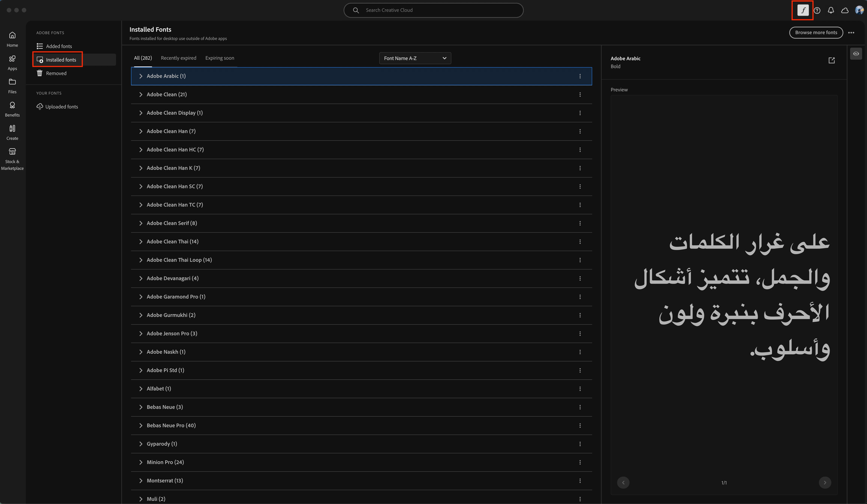Open the Removed fonts list
The width and height of the screenshot is (867, 504).
coord(56,73)
